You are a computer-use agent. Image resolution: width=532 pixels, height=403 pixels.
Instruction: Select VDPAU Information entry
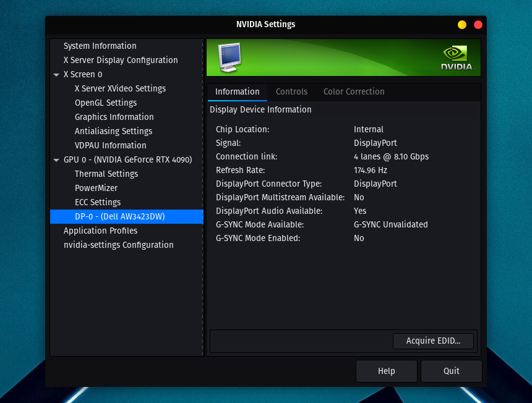coord(110,145)
